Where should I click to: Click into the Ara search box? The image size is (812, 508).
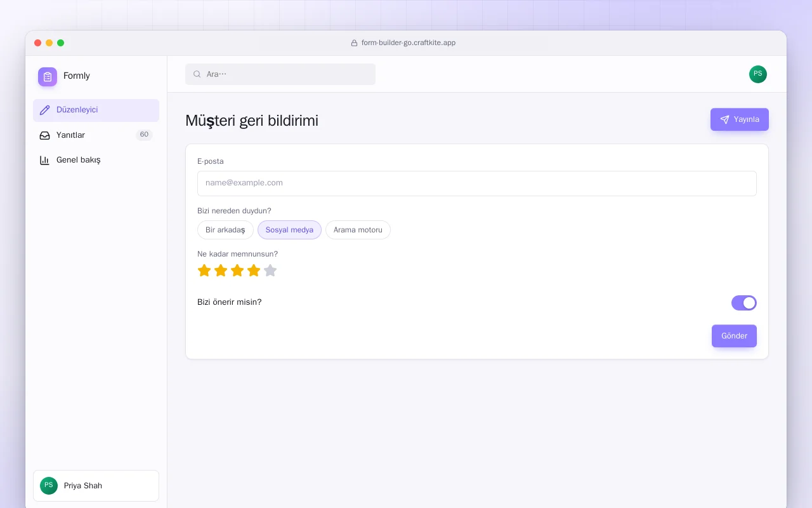(x=280, y=74)
